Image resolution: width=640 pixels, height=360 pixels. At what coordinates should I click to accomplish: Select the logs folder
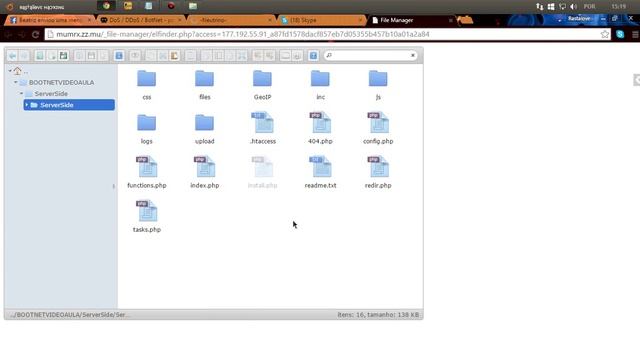pos(147,129)
